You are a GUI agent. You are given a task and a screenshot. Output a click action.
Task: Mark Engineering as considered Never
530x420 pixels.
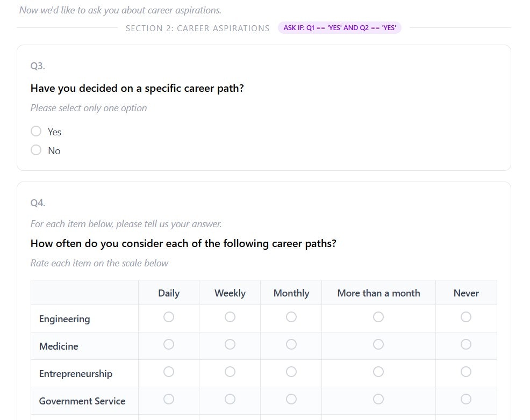465,317
